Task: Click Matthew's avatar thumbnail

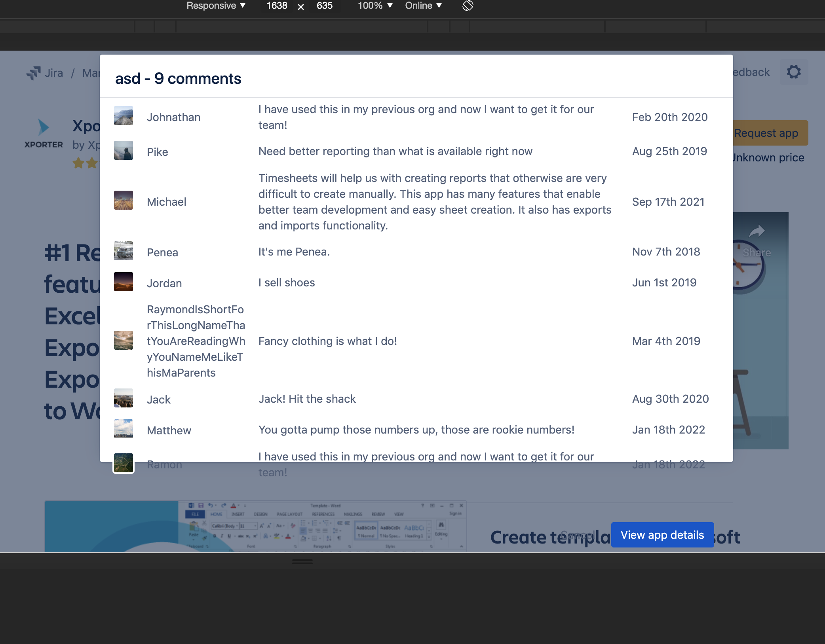Action: (124, 429)
